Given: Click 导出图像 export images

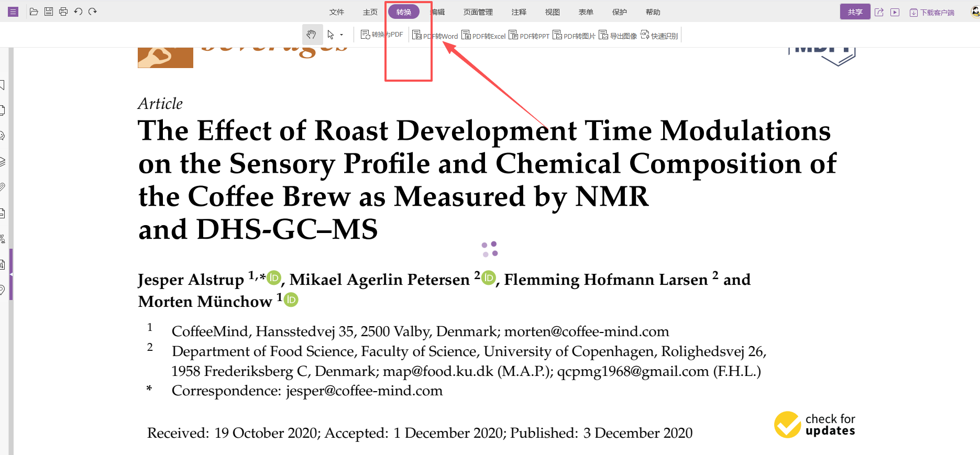Looking at the screenshot, I should [x=618, y=36].
